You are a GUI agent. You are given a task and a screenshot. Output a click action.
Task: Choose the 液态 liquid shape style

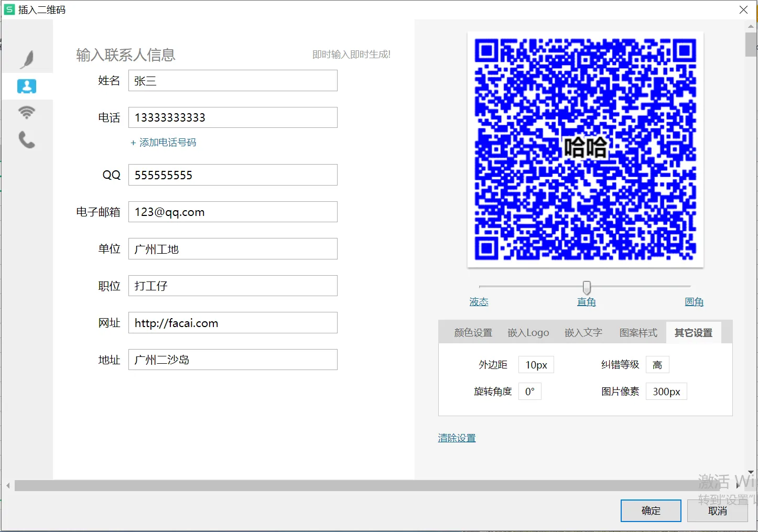tap(479, 302)
